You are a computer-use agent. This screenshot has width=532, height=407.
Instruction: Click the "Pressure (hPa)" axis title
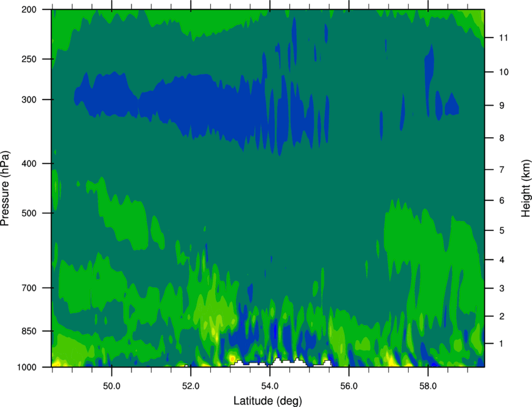coord(6,188)
